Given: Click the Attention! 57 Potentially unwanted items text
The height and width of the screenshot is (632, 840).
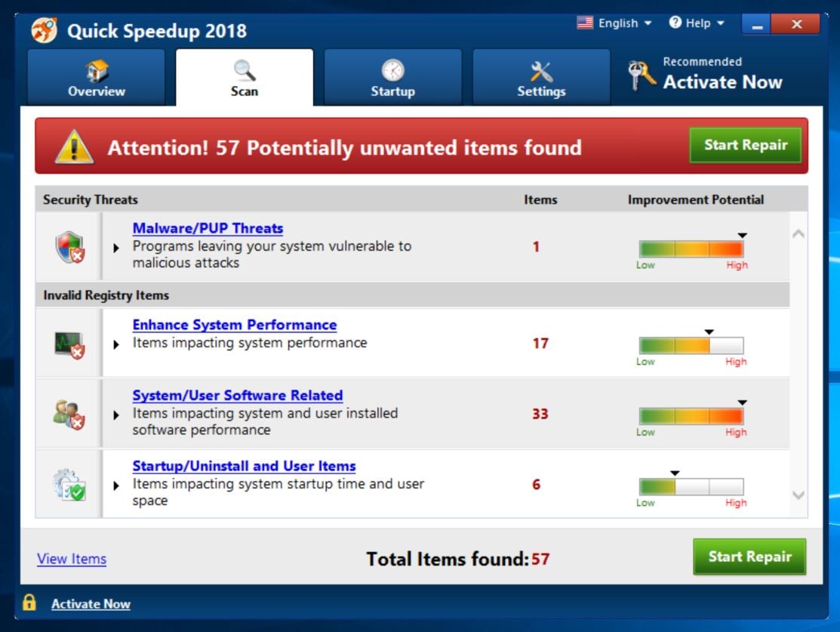Looking at the screenshot, I should [x=344, y=147].
